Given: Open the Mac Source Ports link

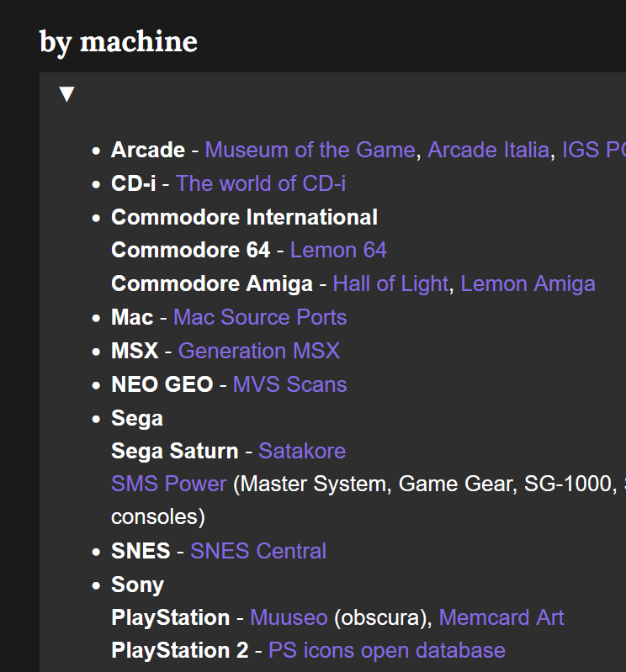Looking at the screenshot, I should 260,317.
